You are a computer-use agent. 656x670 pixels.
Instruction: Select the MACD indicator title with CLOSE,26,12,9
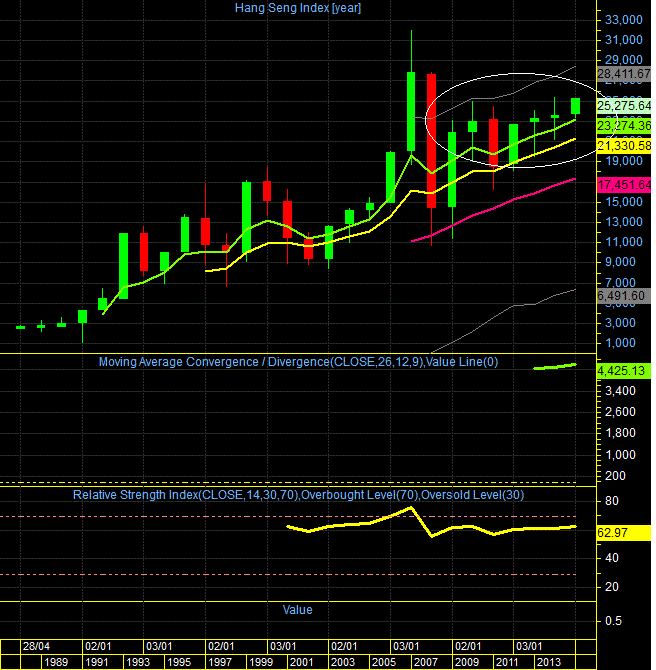298,362
